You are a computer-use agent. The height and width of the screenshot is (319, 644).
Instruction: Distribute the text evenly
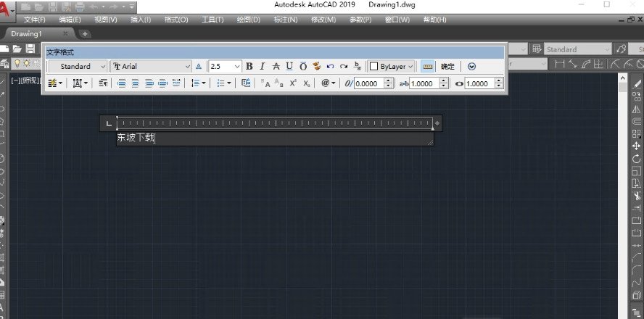tap(177, 83)
